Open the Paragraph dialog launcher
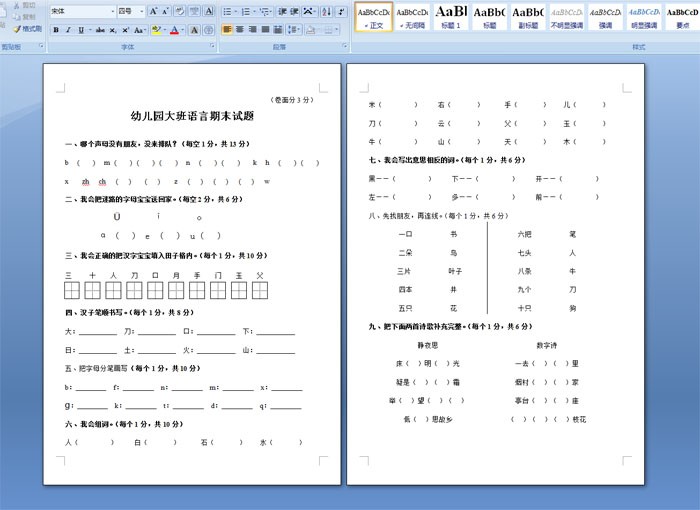This screenshot has width=700, height=510. coord(345,46)
